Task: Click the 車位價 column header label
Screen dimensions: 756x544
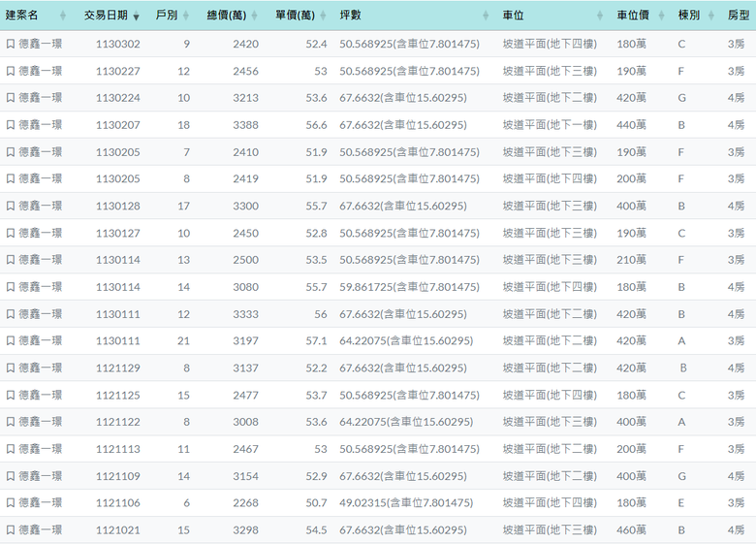Action: [x=633, y=16]
